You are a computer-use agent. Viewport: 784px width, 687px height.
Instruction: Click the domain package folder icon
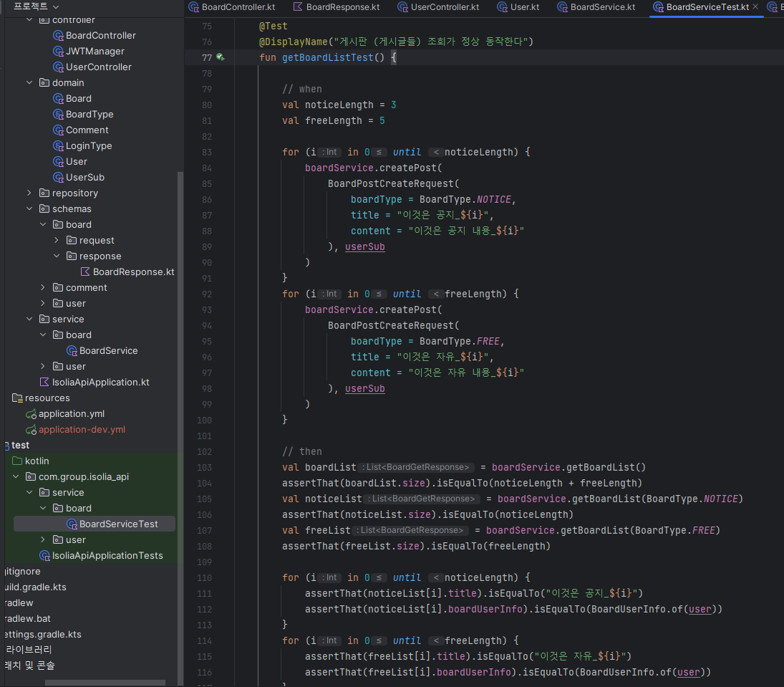(44, 82)
